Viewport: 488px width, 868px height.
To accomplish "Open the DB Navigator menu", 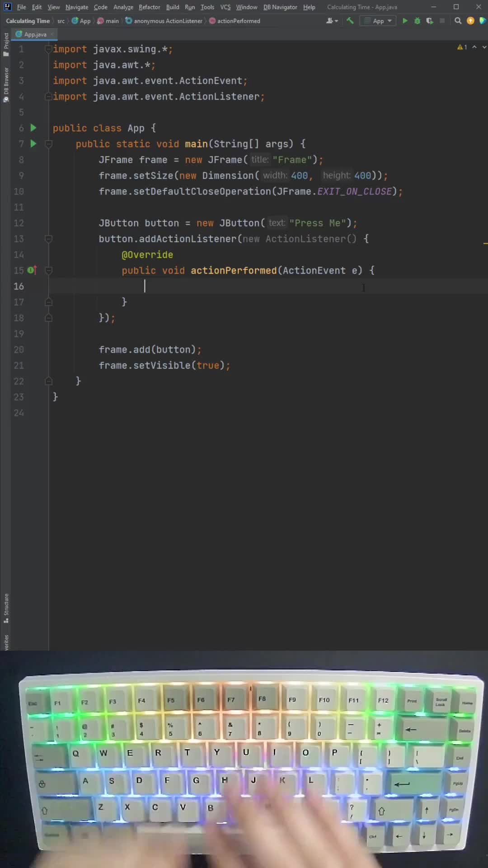I will pyautogui.click(x=280, y=7).
